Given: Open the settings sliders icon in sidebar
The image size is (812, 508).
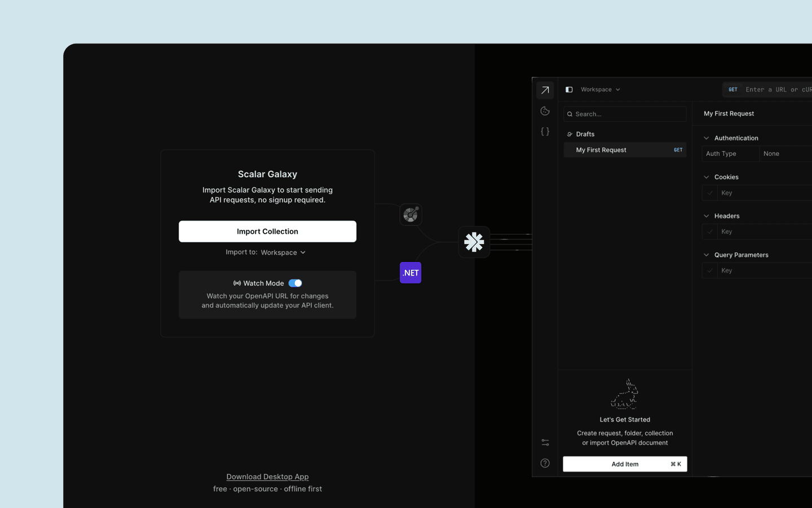Looking at the screenshot, I should pos(545,443).
